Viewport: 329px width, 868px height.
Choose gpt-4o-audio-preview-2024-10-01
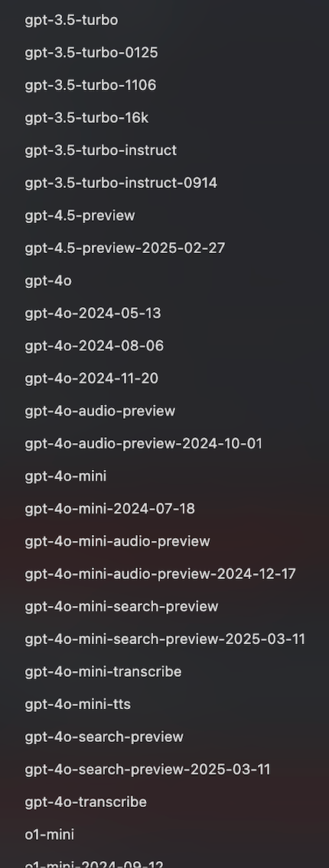tap(143, 444)
